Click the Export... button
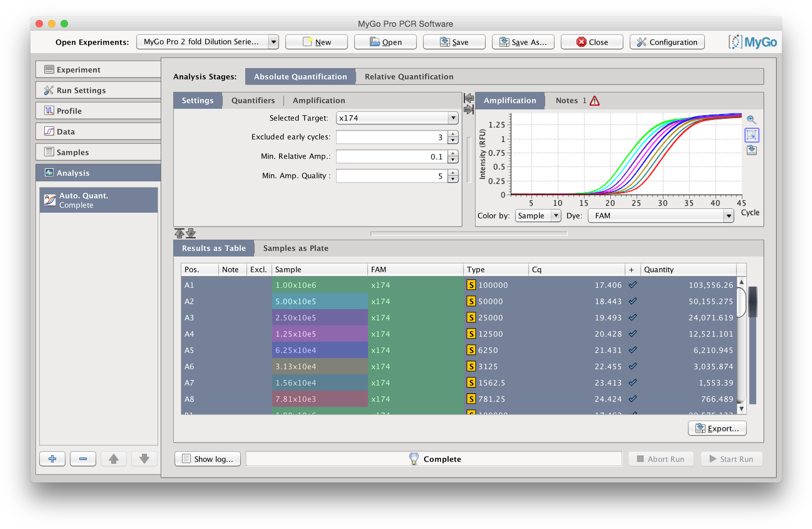 (717, 428)
